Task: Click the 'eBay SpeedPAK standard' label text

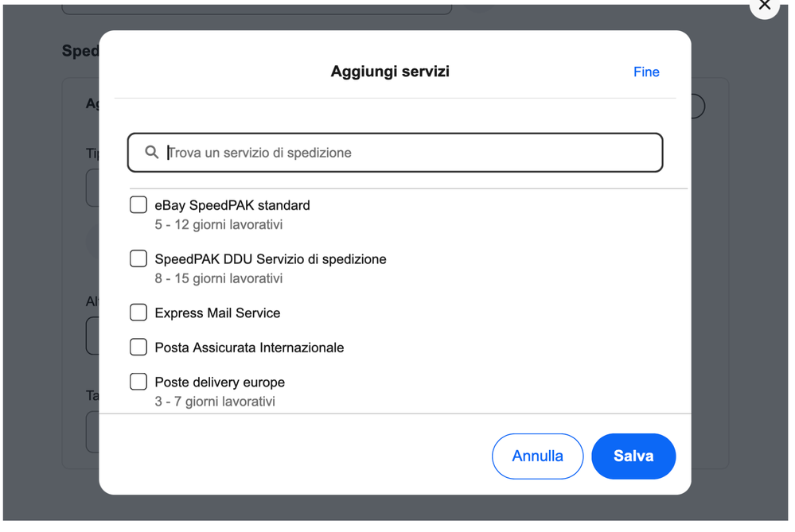Action: 232,205
